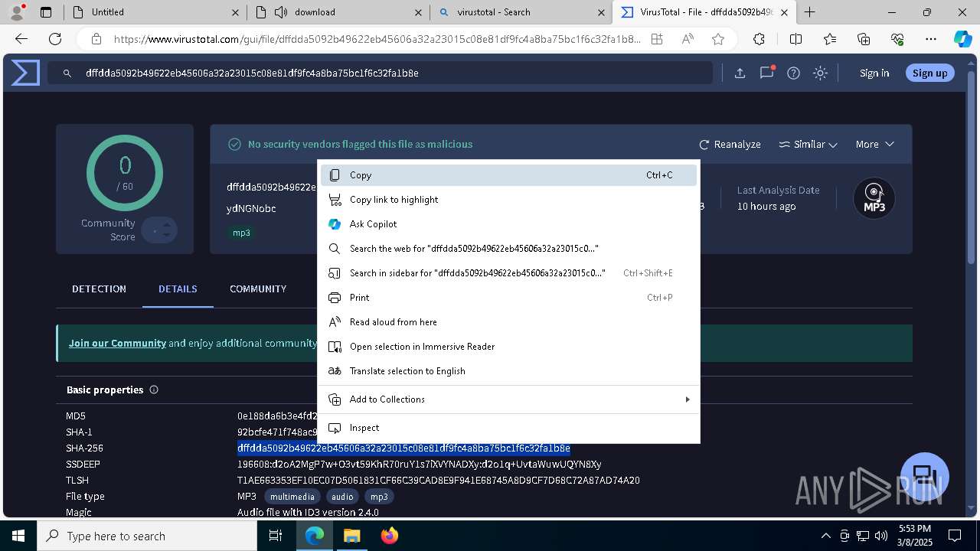This screenshot has height=551, width=980.
Task: Click the upload file icon
Action: tap(740, 73)
